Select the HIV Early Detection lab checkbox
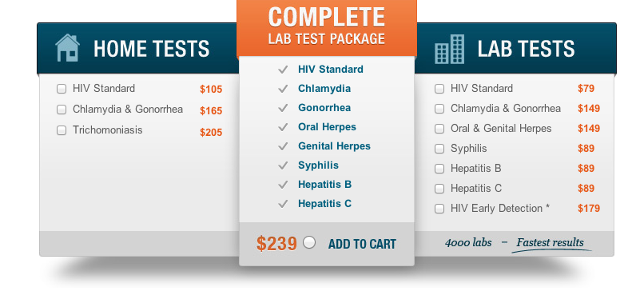This screenshot has width=644, height=291. coord(439,209)
